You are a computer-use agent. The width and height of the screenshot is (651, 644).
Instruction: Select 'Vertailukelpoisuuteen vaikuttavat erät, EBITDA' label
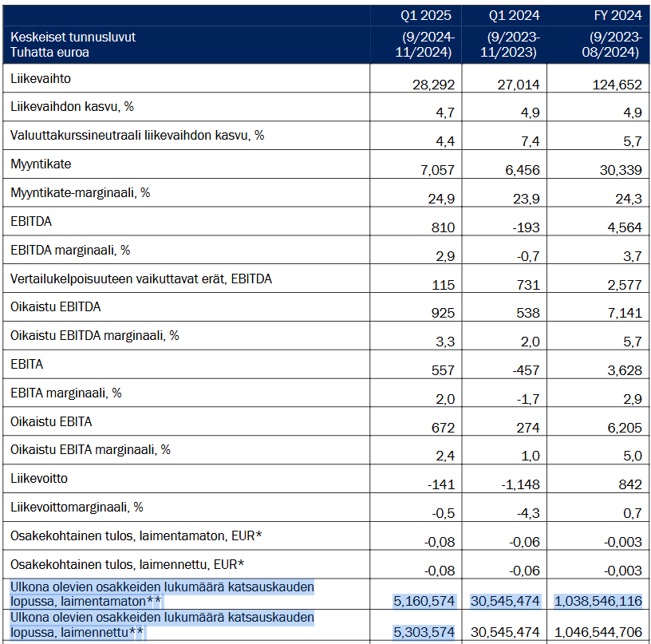point(141,279)
